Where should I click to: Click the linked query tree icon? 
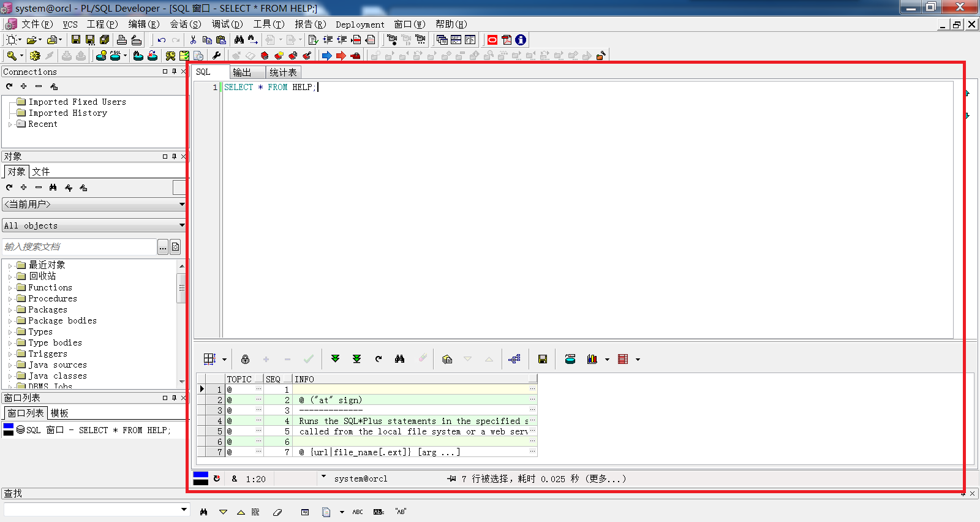pyautogui.click(x=514, y=359)
